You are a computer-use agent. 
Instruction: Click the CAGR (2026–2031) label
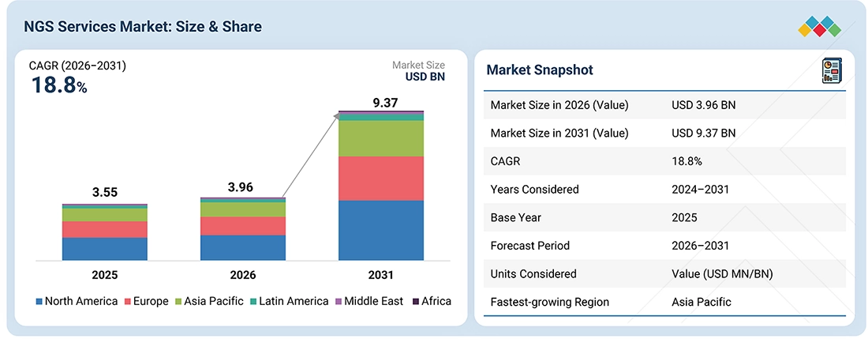pos(77,66)
